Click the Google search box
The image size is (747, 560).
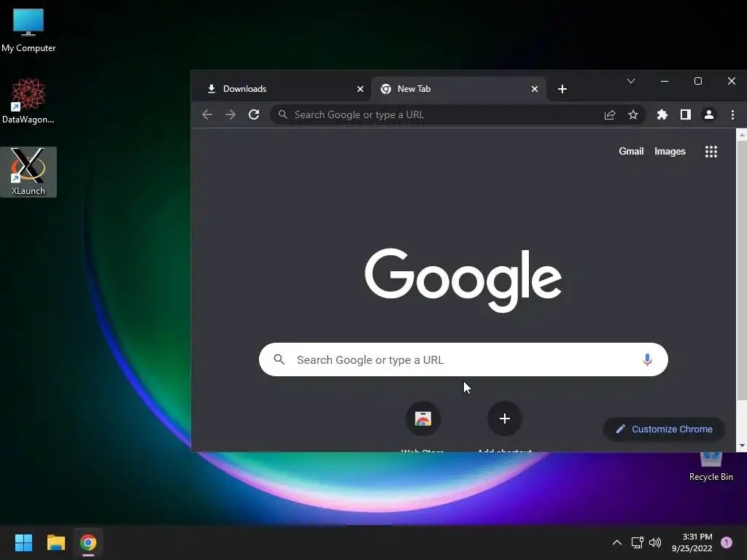tap(463, 359)
